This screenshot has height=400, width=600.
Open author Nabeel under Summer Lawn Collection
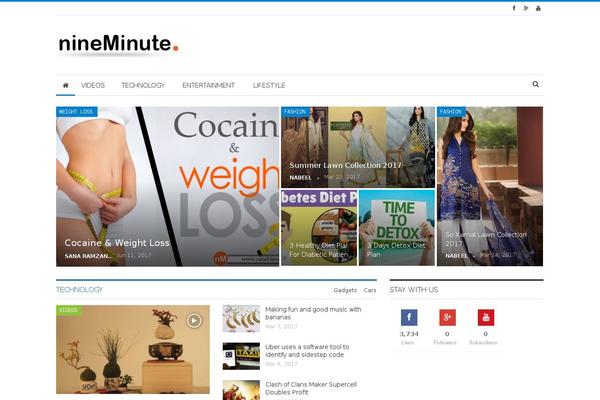300,178
